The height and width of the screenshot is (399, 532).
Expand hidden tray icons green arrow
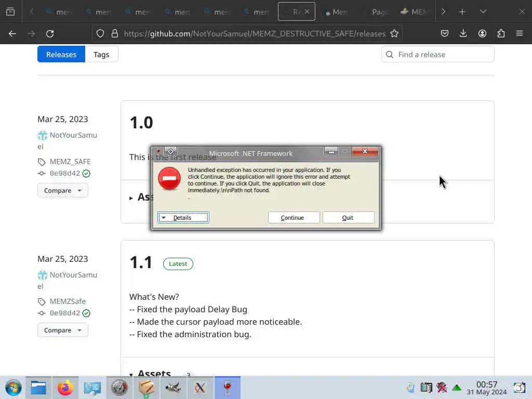pos(457,388)
